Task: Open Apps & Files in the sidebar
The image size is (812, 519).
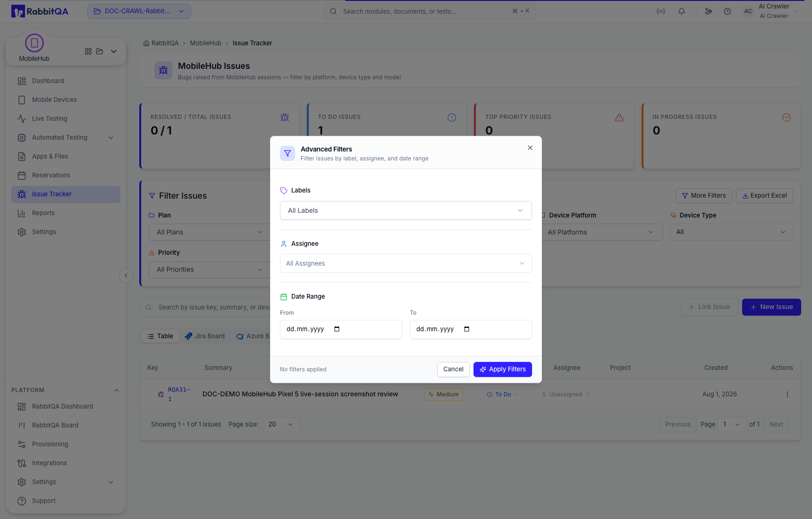Action: click(x=66, y=156)
